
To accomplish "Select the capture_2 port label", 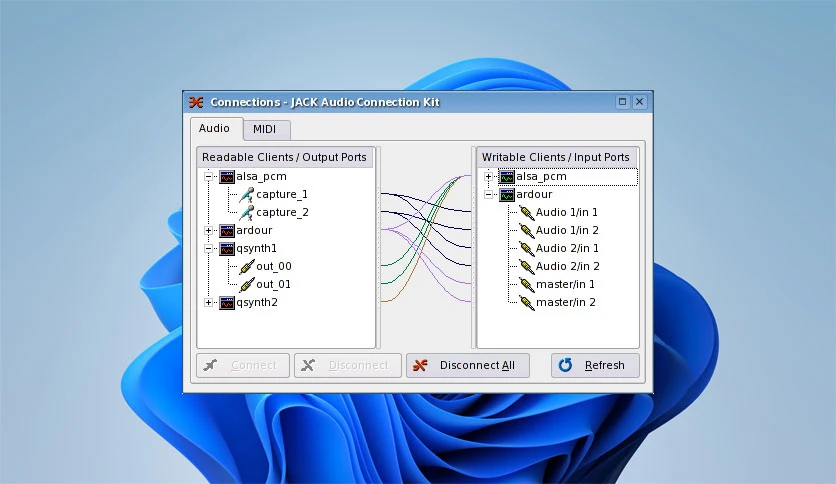I will 283,213.
